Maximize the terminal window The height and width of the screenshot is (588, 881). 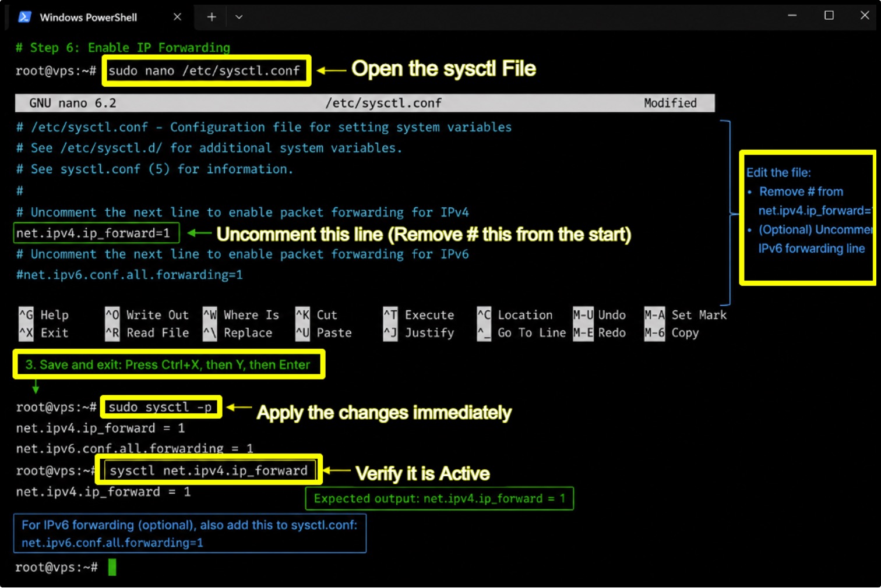point(829,16)
